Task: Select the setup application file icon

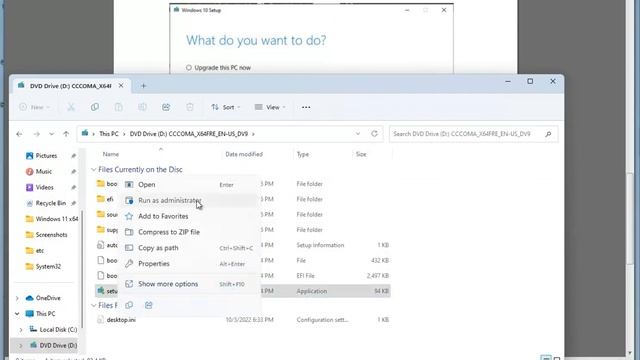Action: (x=101, y=291)
